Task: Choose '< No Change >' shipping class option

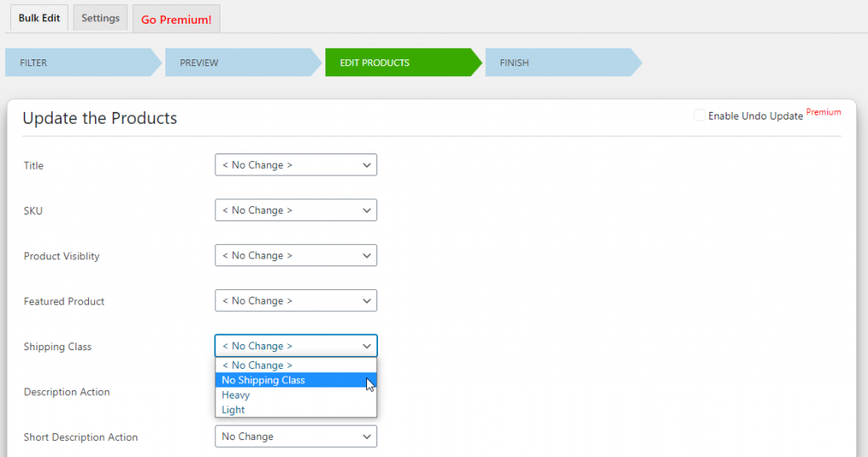Action: [258, 365]
